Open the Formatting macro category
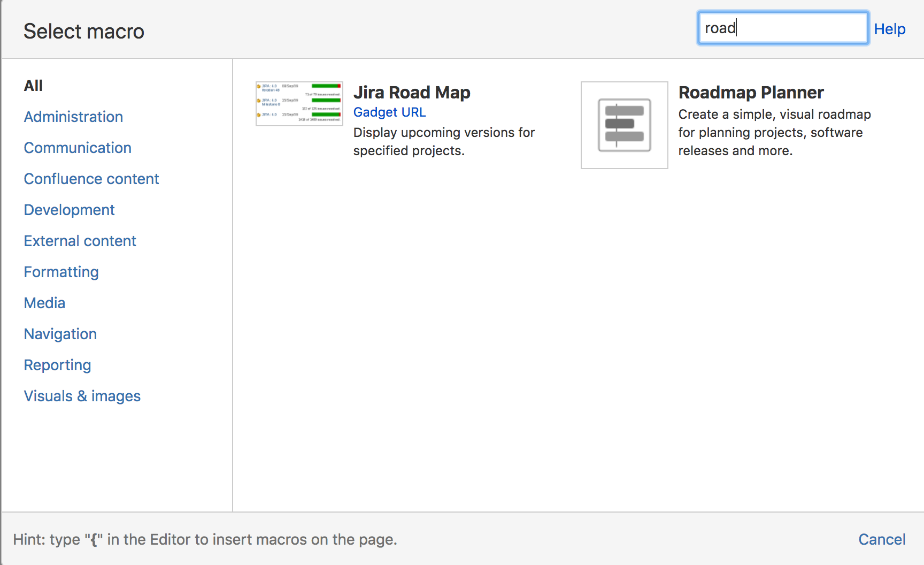This screenshot has width=924, height=565. click(x=61, y=272)
